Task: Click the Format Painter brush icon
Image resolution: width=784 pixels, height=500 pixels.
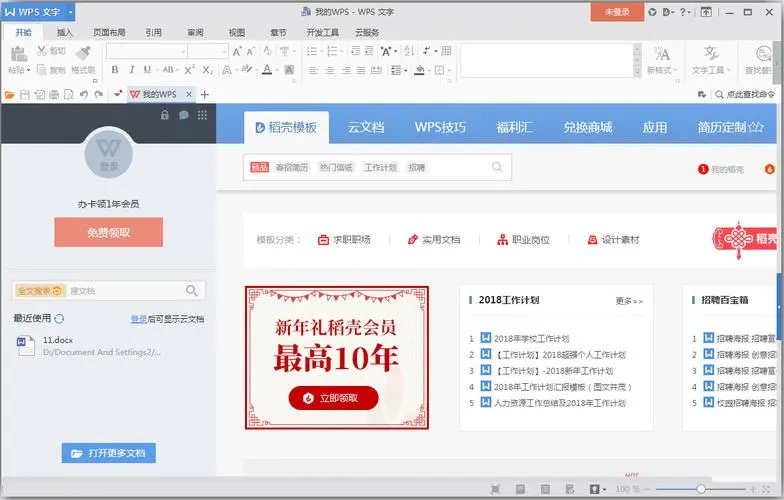Action: tap(83, 53)
